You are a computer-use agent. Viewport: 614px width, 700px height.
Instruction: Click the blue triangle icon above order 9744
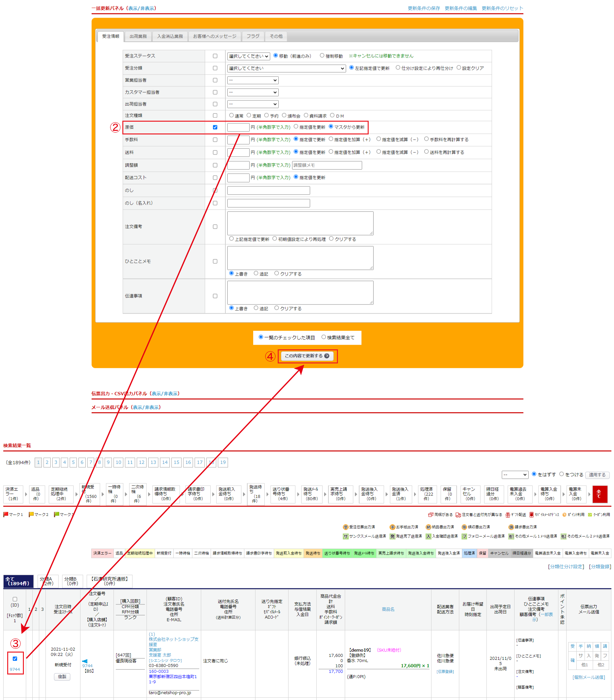point(85,661)
